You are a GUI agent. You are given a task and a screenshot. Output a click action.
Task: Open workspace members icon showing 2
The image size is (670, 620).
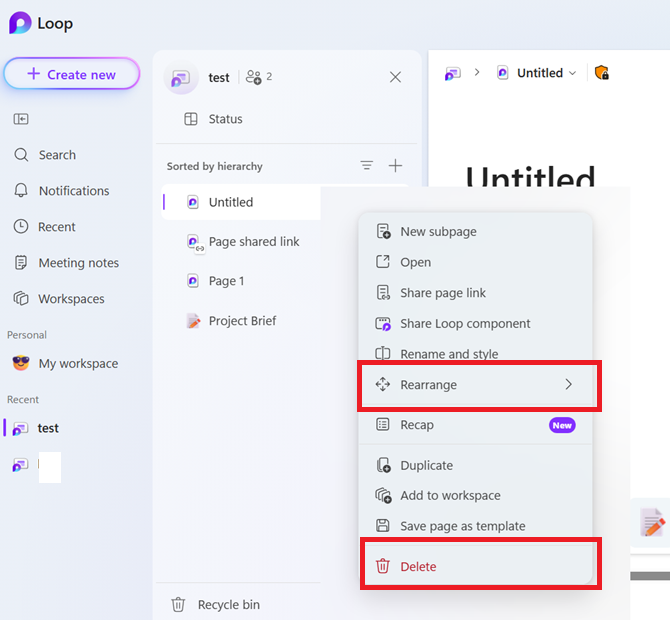[x=259, y=77]
